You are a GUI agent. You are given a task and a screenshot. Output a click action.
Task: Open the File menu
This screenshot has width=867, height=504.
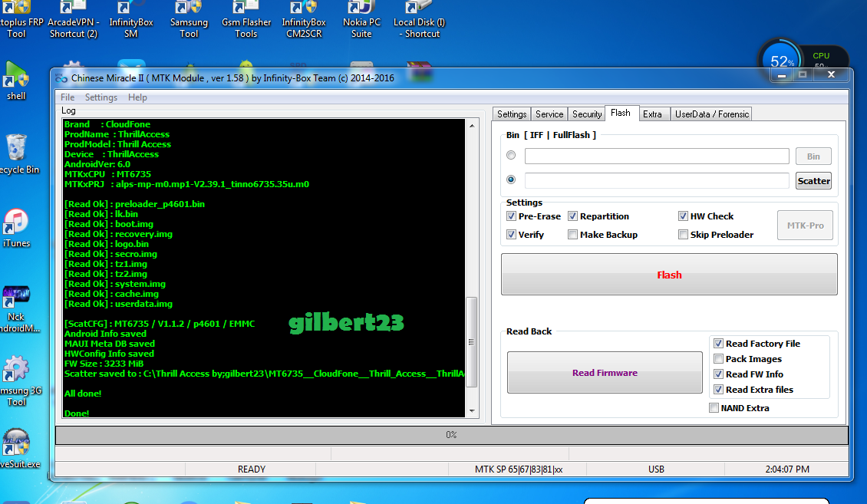[68, 97]
